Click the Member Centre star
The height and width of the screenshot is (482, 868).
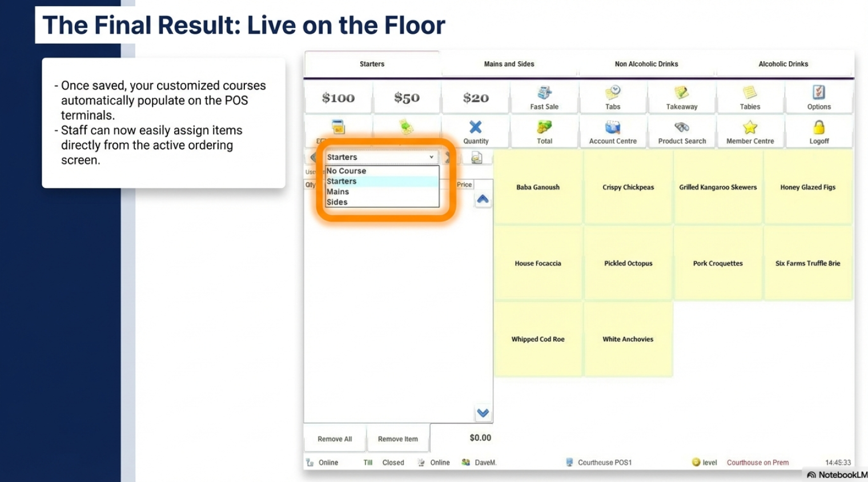750,127
